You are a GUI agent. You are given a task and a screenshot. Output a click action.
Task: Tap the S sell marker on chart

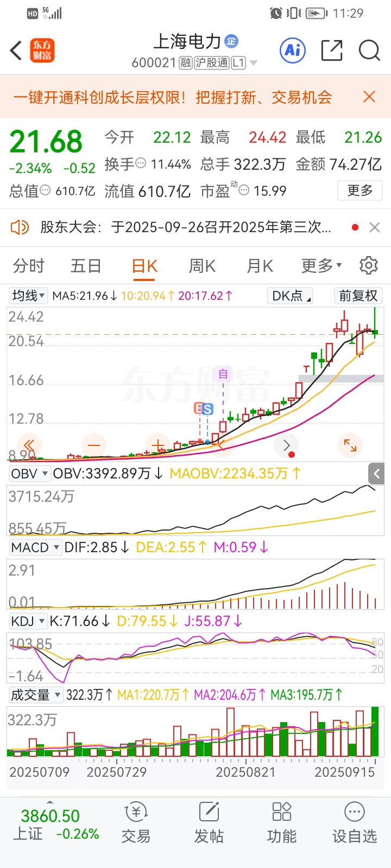click(207, 410)
